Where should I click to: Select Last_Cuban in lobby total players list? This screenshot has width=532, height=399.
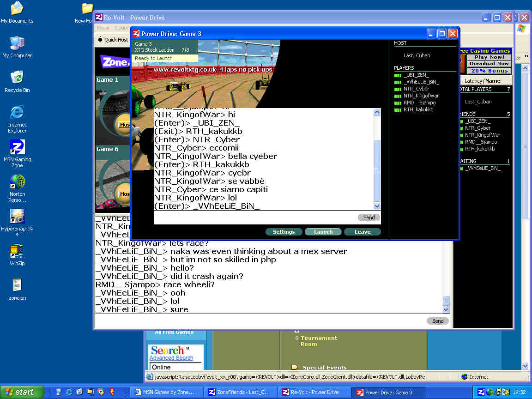478,102
